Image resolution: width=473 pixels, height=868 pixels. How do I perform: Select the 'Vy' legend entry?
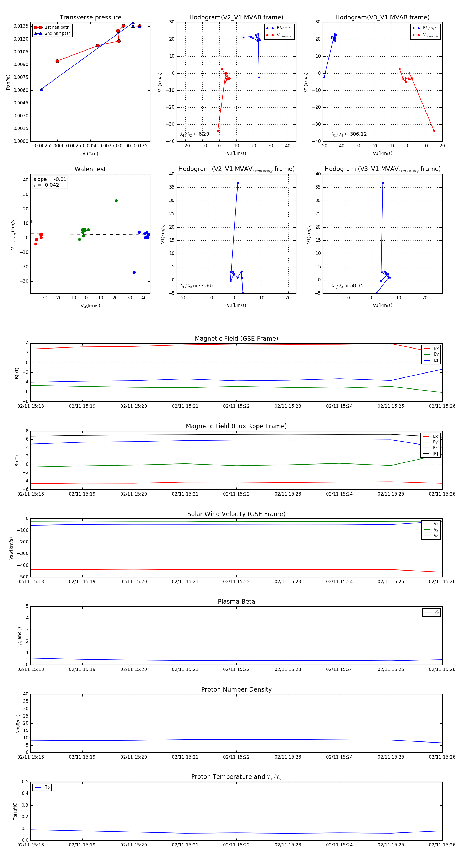431,530
